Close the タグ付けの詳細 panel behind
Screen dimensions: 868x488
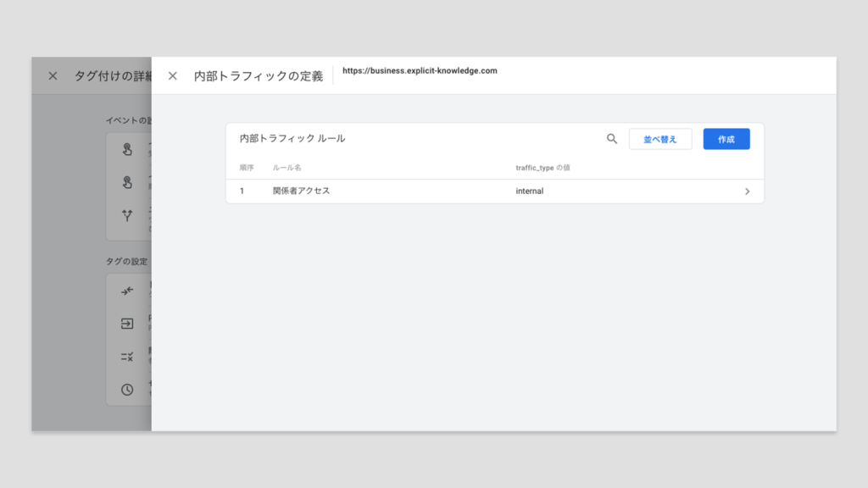point(53,76)
